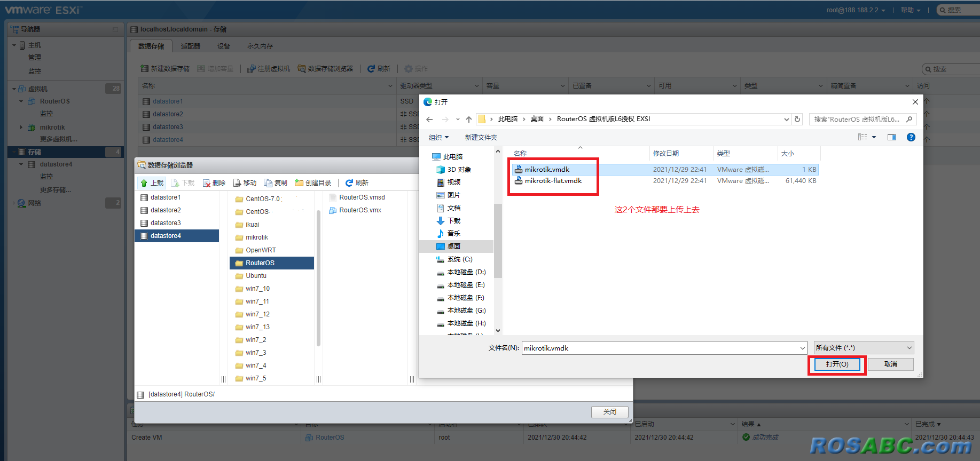Image resolution: width=980 pixels, height=461 pixels.
Task: Click the Delete (删除) icon in datastore browser
Action: point(207,183)
